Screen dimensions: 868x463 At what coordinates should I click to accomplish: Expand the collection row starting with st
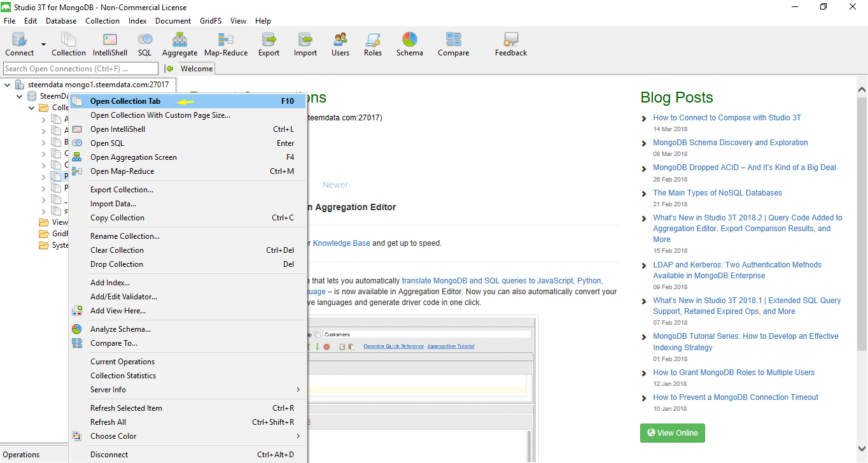[44, 211]
